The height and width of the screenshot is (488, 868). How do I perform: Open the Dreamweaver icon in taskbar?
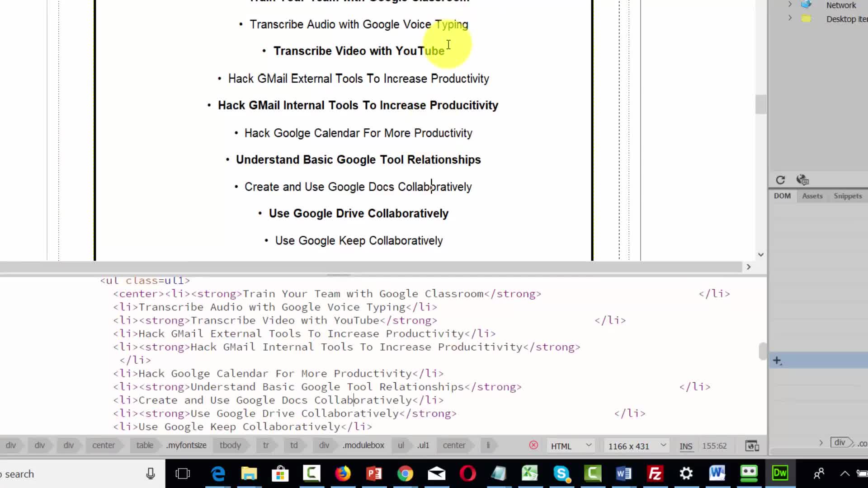780,473
